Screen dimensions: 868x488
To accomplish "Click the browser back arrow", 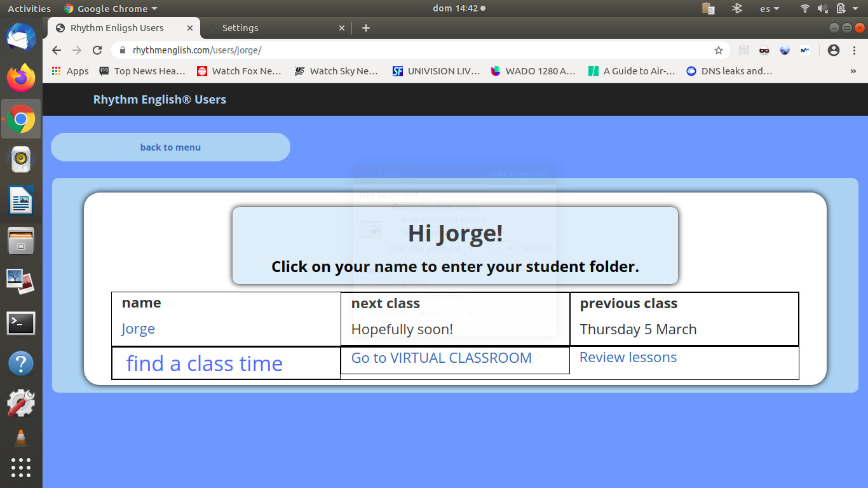I will [x=57, y=50].
